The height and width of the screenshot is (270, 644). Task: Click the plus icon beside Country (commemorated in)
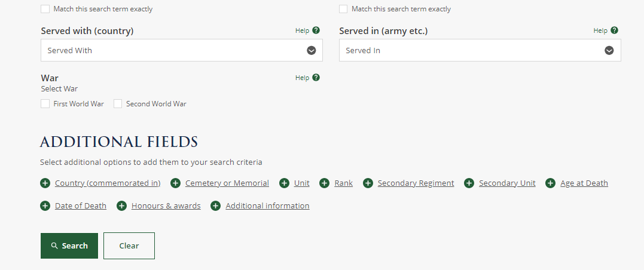45,183
